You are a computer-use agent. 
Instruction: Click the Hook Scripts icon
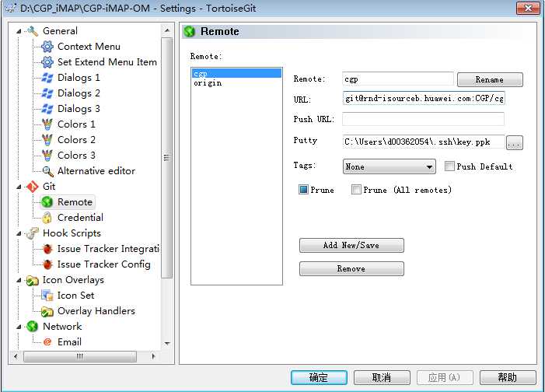[x=33, y=233]
